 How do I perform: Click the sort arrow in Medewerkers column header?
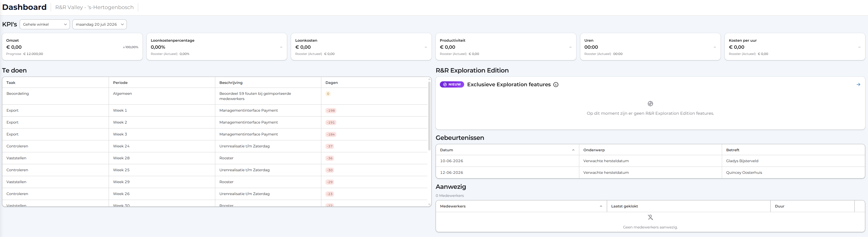click(601, 206)
